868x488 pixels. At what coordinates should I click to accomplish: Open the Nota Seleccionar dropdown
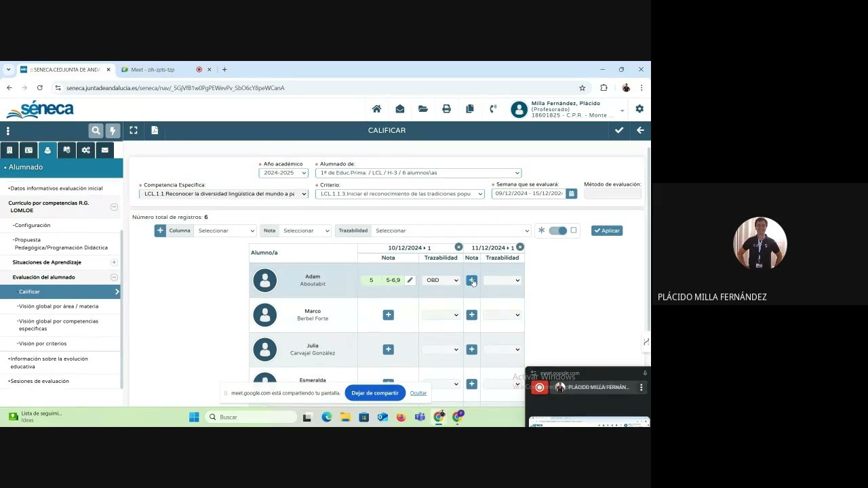(x=305, y=230)
